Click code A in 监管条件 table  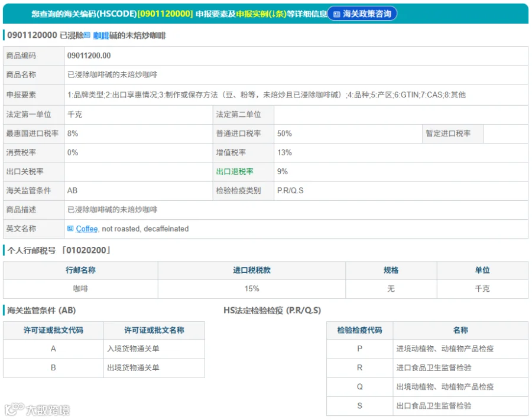tap(53, 349)
